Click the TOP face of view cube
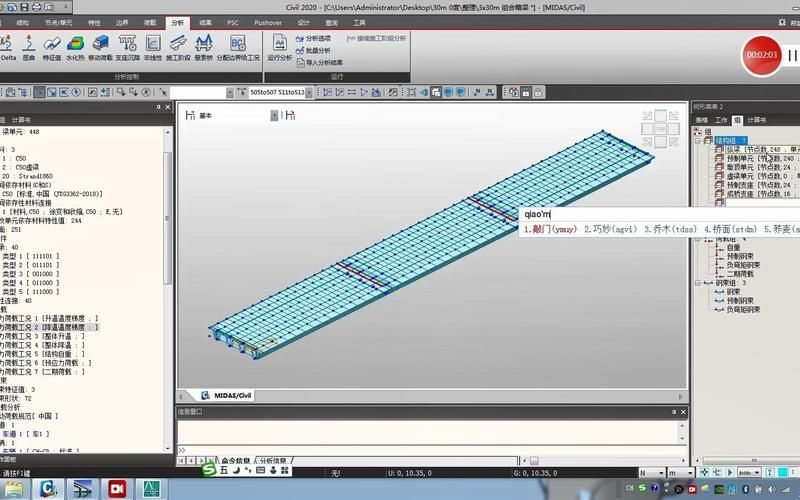 [660, 128]
